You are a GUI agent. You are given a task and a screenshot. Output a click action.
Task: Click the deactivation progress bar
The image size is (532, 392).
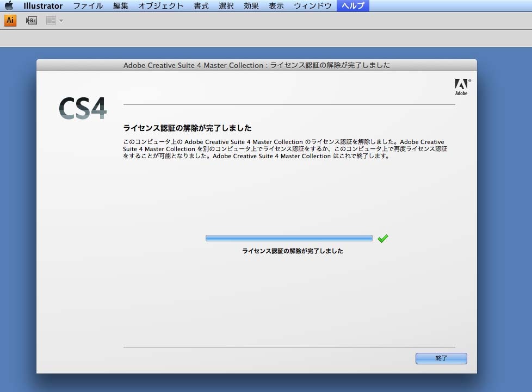tap(289, 238)
